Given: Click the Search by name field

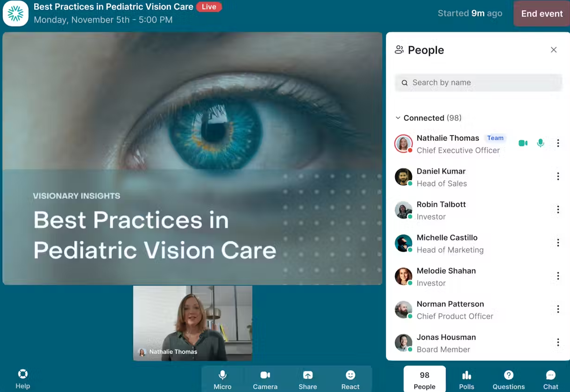Looking at the screenshot, I should point(478,83).
